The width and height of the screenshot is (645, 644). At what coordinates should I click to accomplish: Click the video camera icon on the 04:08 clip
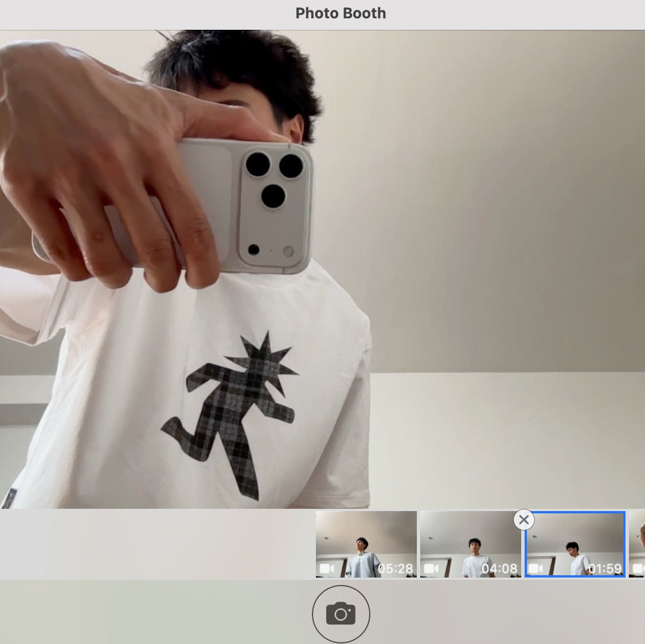coord(431,568)
